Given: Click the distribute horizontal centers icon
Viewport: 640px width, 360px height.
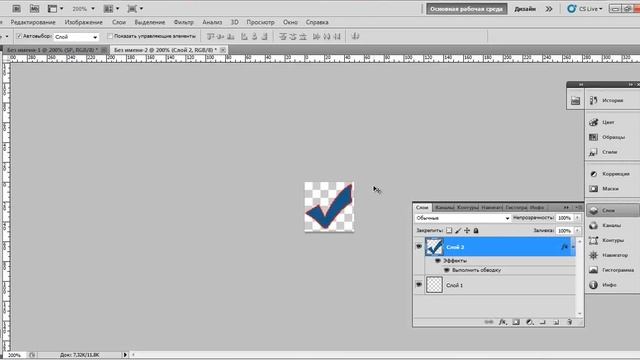Looking at the screenshot, I should 327,37.
